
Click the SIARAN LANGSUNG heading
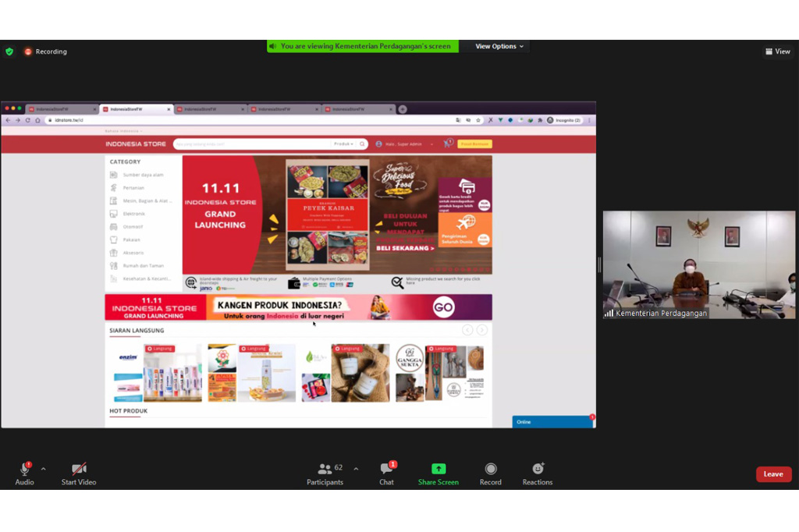pos(137,330)
